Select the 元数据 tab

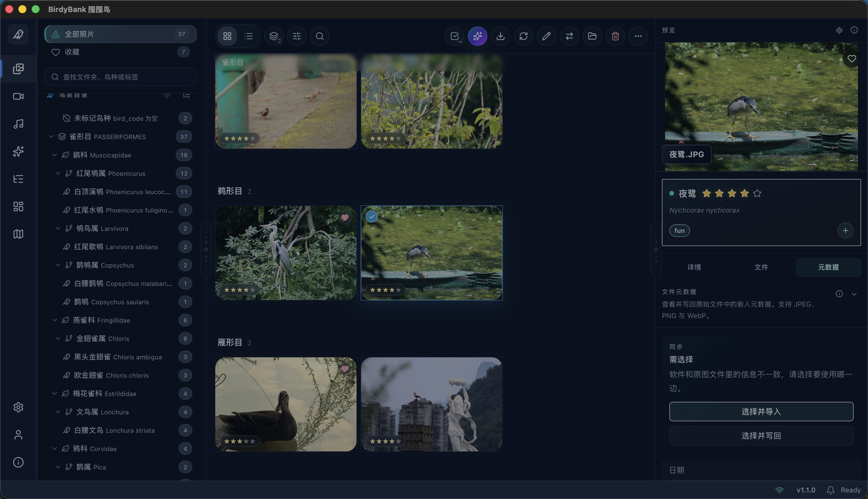(828, 267)
